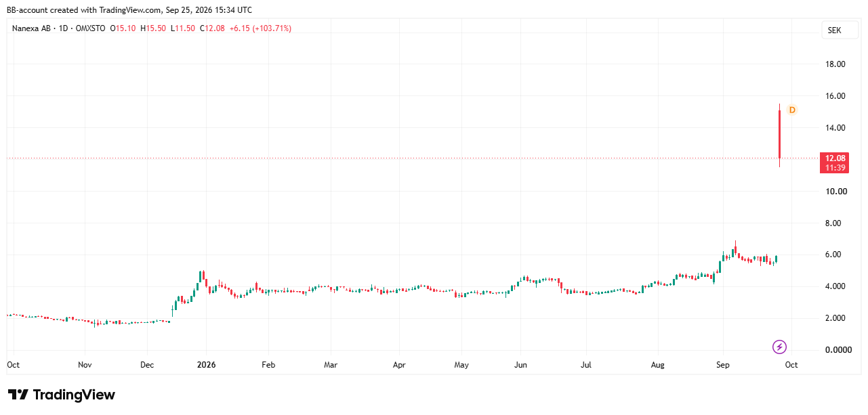Click the Sep label on time axis

tap(722, 364)
